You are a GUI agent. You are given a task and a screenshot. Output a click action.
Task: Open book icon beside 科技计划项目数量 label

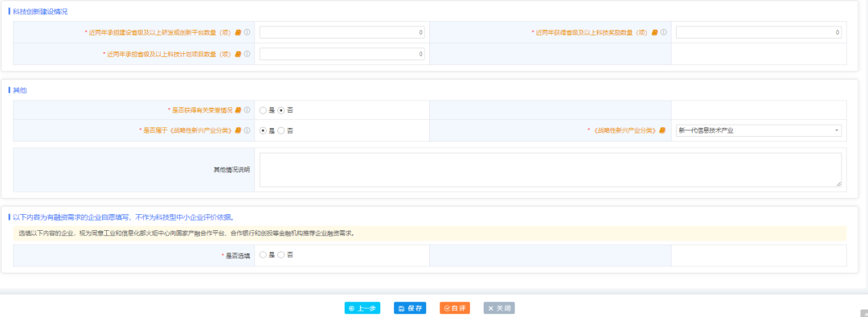239,54
